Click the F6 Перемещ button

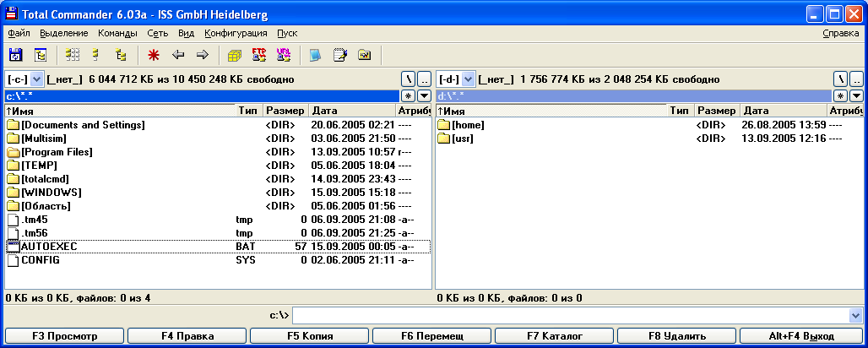pyautogui.click(x=431, y=336)
